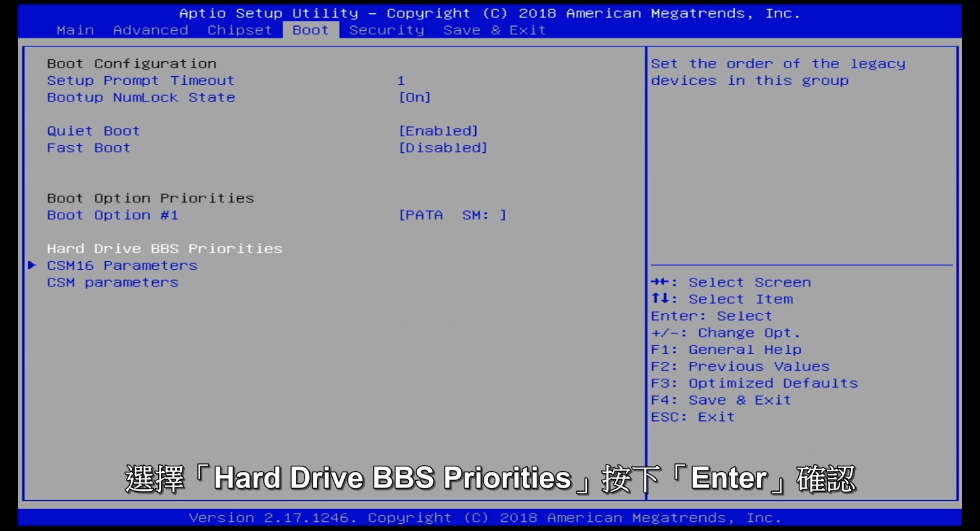
Task: Expand CSM16 Parameters submenu arrow
Action: [x=33, y=265]
